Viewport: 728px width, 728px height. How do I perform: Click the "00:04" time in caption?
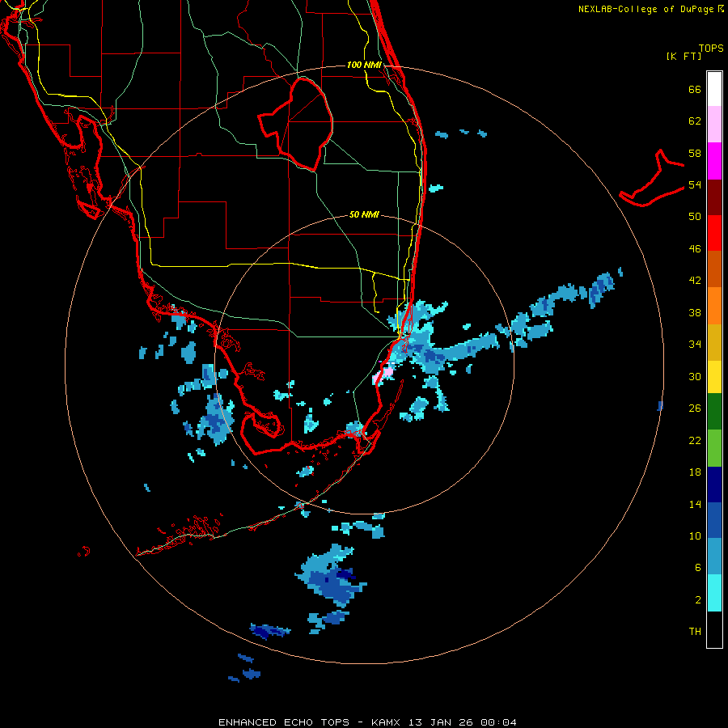coord(498,722)
